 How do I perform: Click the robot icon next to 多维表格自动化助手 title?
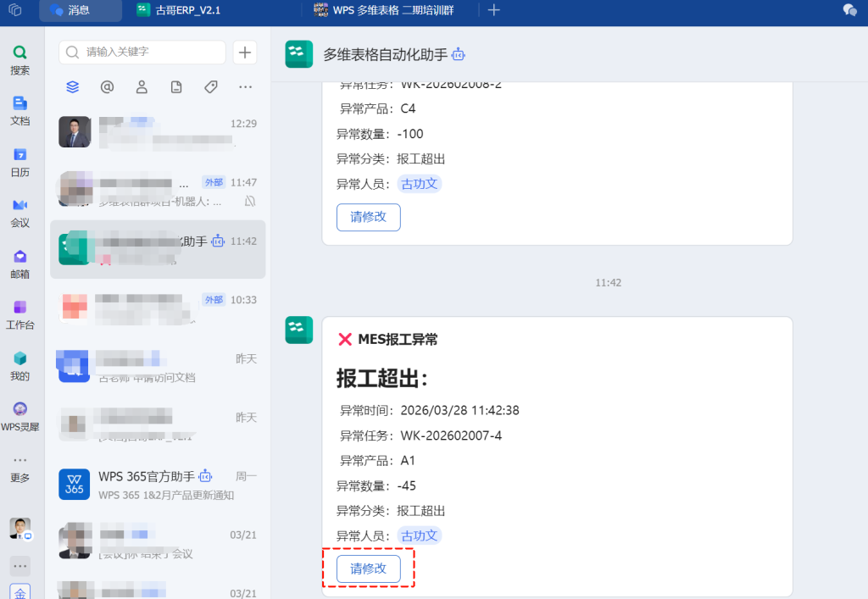[x=459, y=54]
